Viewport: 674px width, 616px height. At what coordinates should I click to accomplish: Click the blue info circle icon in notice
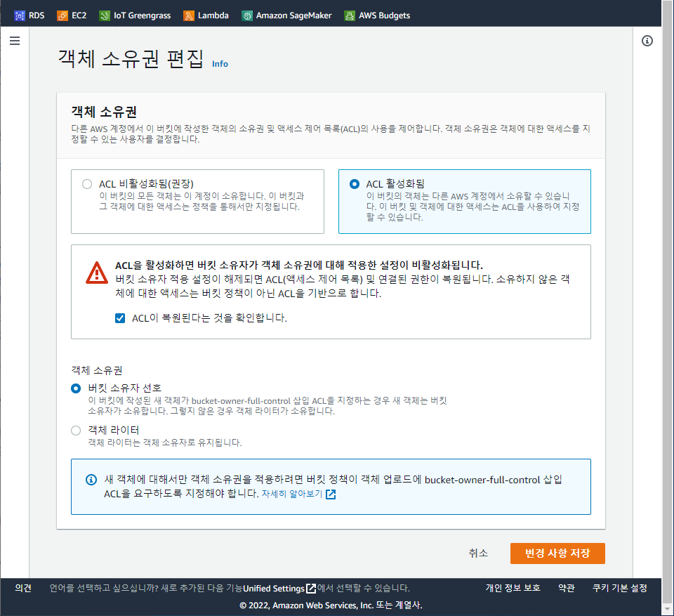91,480
